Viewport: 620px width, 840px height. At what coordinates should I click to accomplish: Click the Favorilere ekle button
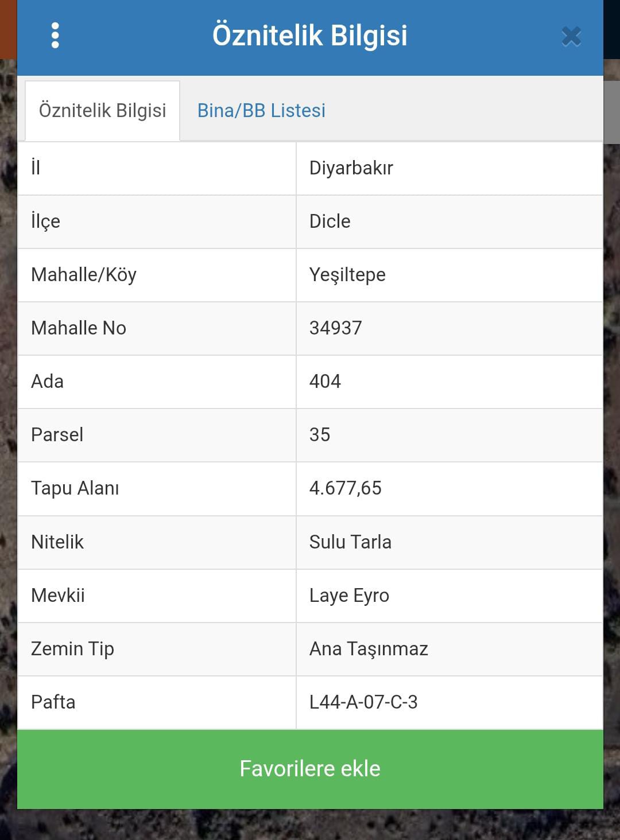(x=310, y=769)
